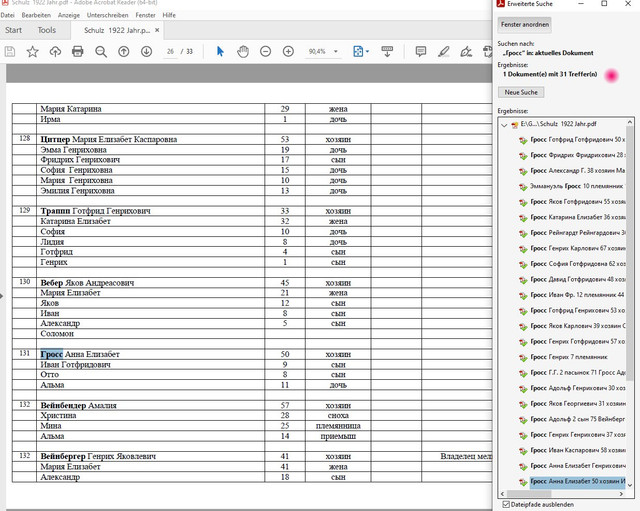Click the scrolling mode keyboard icon

click(387, 51)
